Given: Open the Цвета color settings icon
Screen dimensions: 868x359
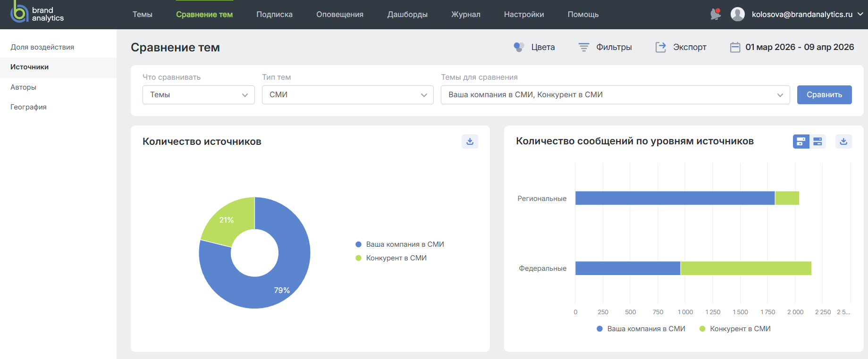Looking at the screenshot, I should [519, 47].
